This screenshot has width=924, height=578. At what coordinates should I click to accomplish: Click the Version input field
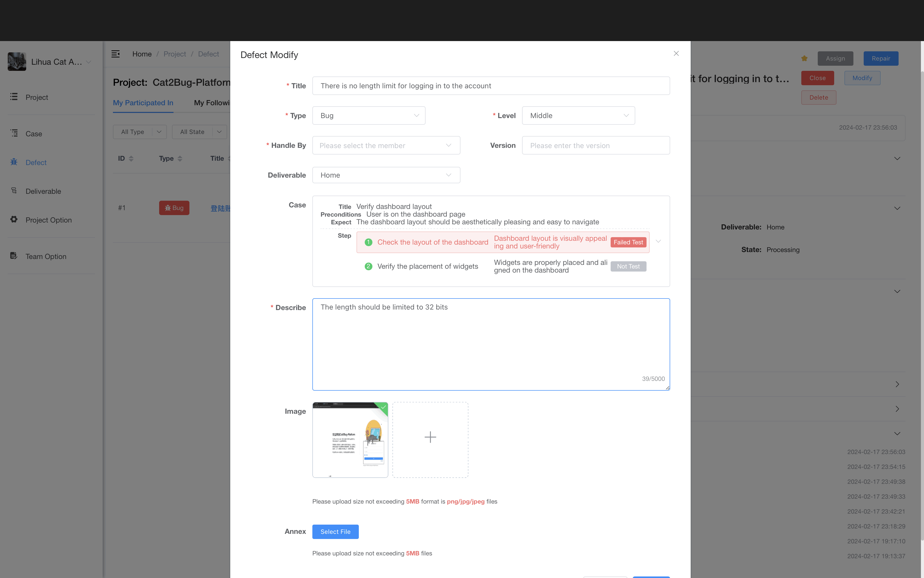click(x=596, y=145)
